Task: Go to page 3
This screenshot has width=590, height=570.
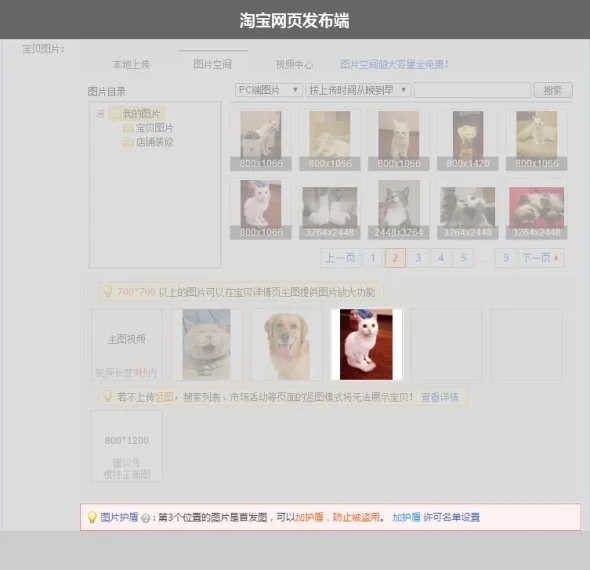Action: click(418, 258)
